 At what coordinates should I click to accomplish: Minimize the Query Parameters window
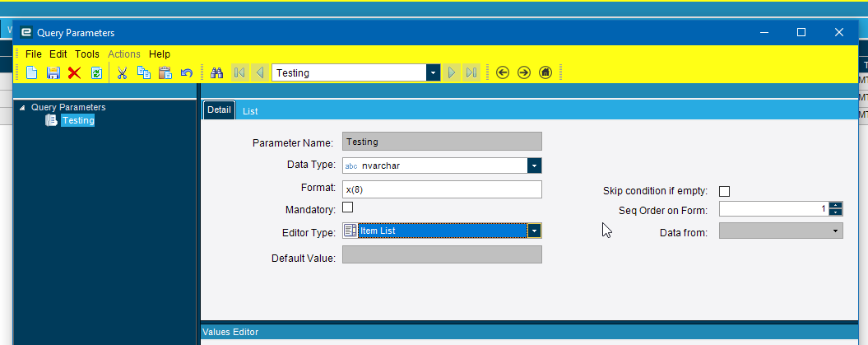point(764,33)
